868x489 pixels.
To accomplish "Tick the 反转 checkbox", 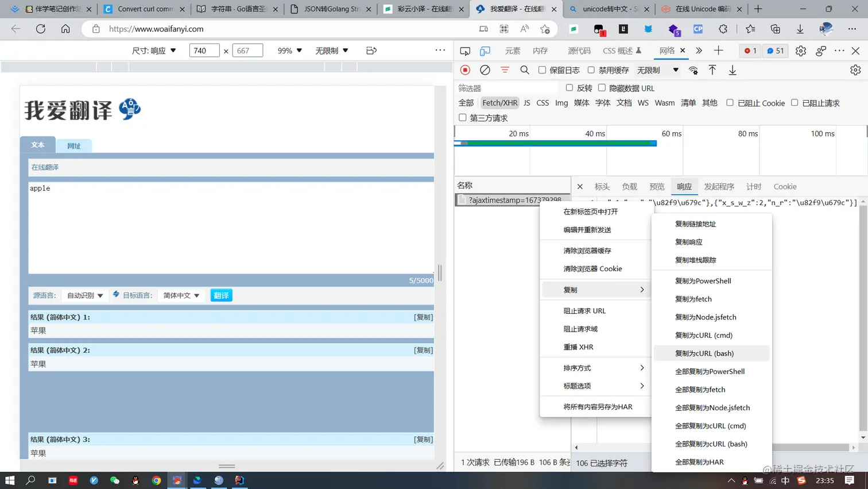I will [x=569, y=88].
